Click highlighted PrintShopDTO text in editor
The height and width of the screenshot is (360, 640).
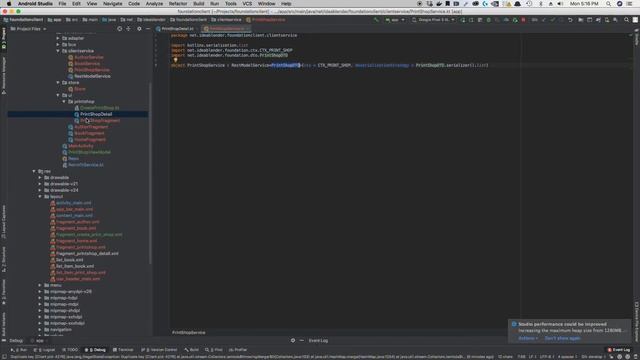286,65
